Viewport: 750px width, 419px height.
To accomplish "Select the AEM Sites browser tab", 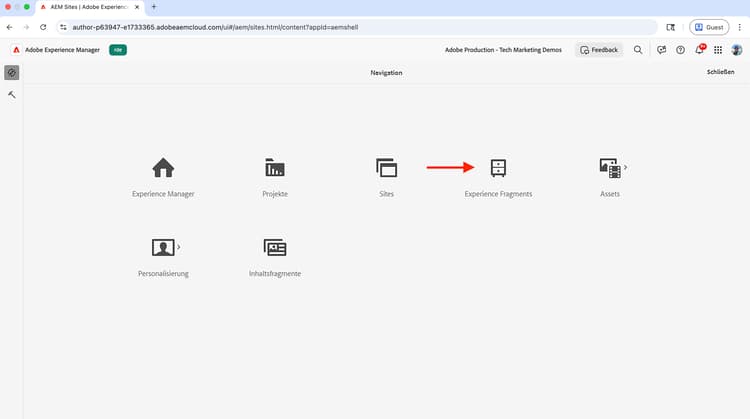I will coord(89,7).
